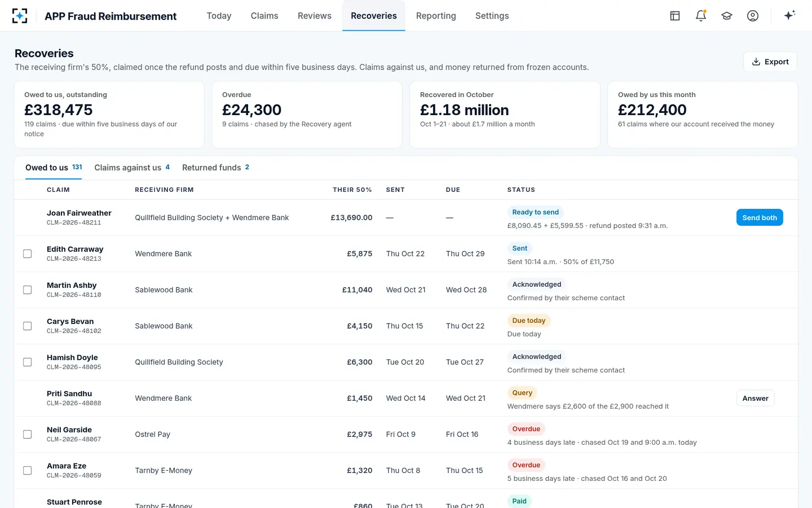Open the layout panel icon in the header
The image size is (812, 508).
[x=675, y=16]
